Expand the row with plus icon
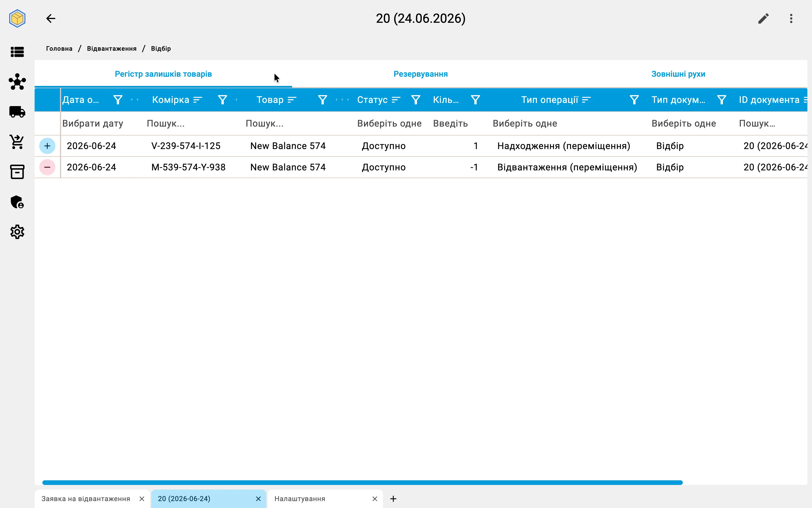The image size is (812, 508). click(x=47, y=146)
